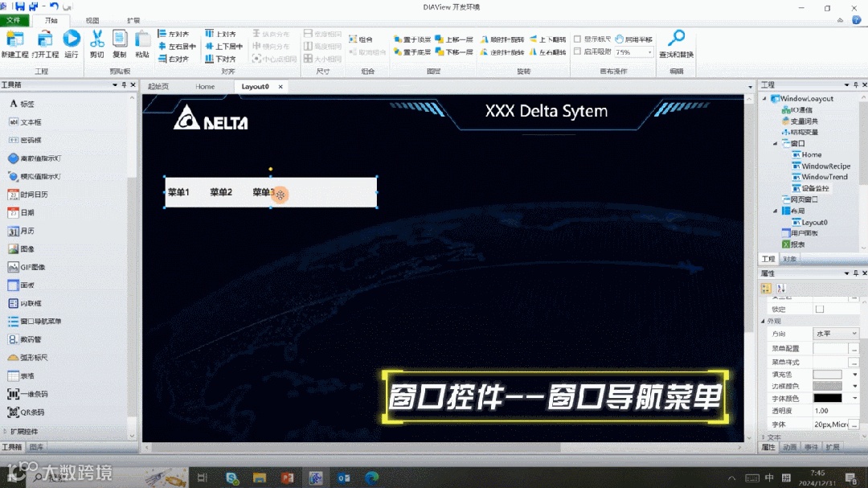Open the Home document tab
This screenshot has width=868, height=488.
tap(205, 86)
